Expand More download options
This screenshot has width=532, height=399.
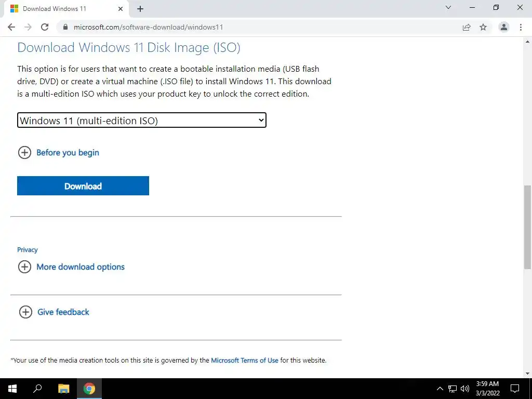coord(71,267)
